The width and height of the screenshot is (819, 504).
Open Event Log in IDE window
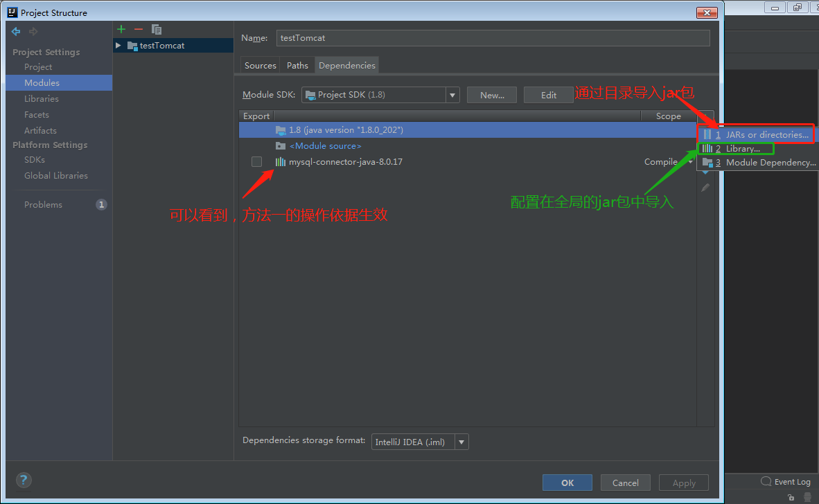coord(786,482)
